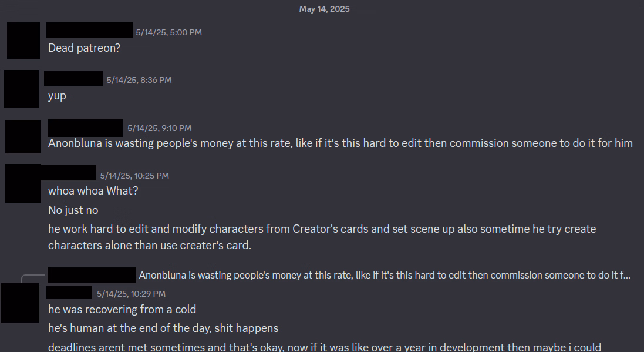Open the profile avatar next to "yup"
This screenshot has width=644, height=352.
[x=21, y=89]
